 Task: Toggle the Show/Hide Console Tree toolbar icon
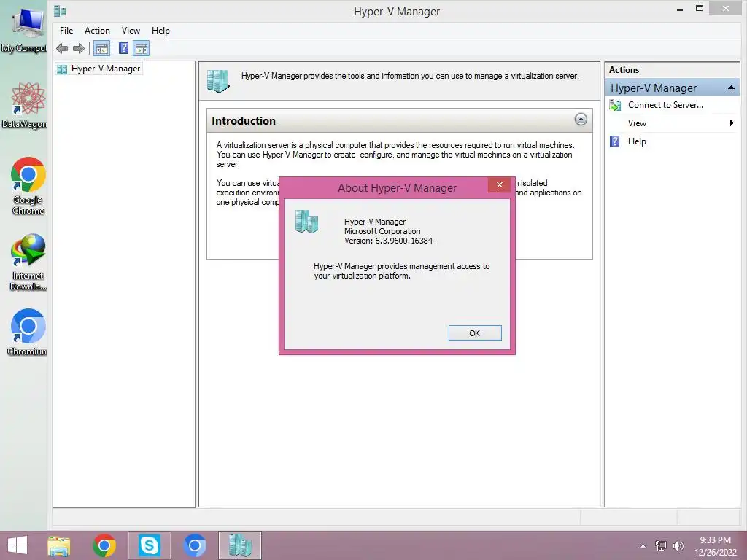click(x=102, y=49)
